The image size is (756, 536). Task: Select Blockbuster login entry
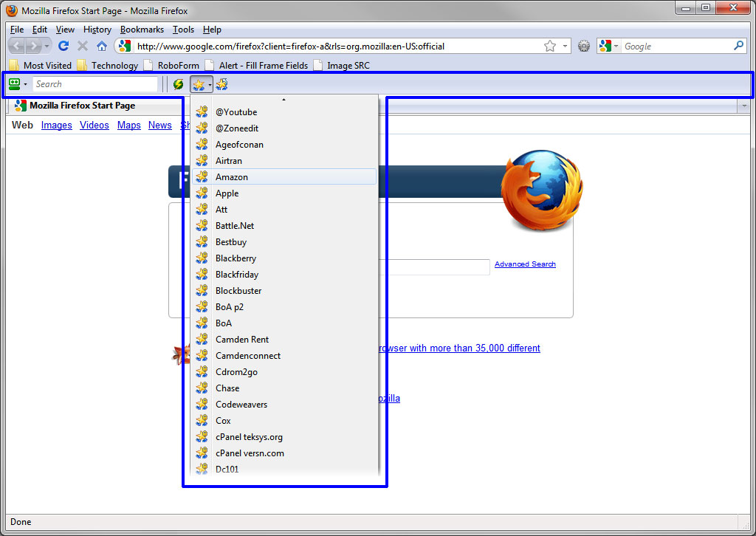(x=284, y=291)
